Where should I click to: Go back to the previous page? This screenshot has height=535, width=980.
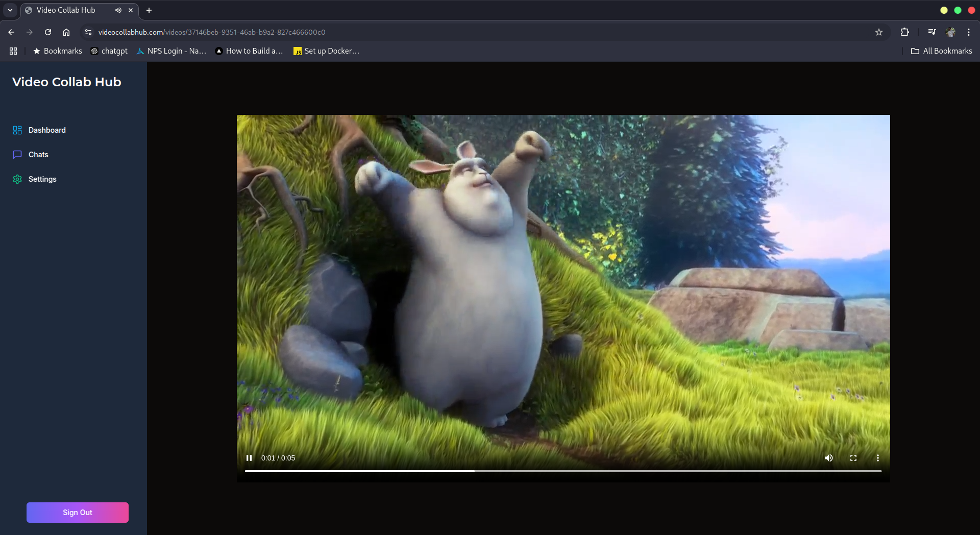click(x=11, y=32)
